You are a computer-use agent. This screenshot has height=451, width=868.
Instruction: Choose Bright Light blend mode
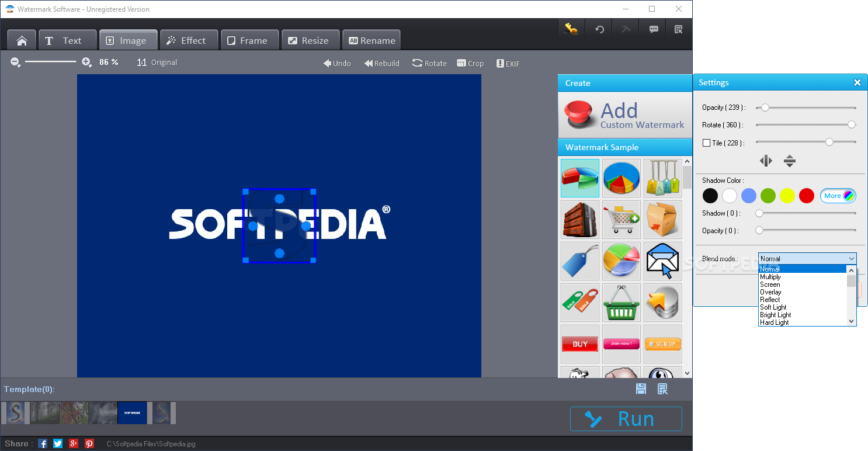click(803, 315)
